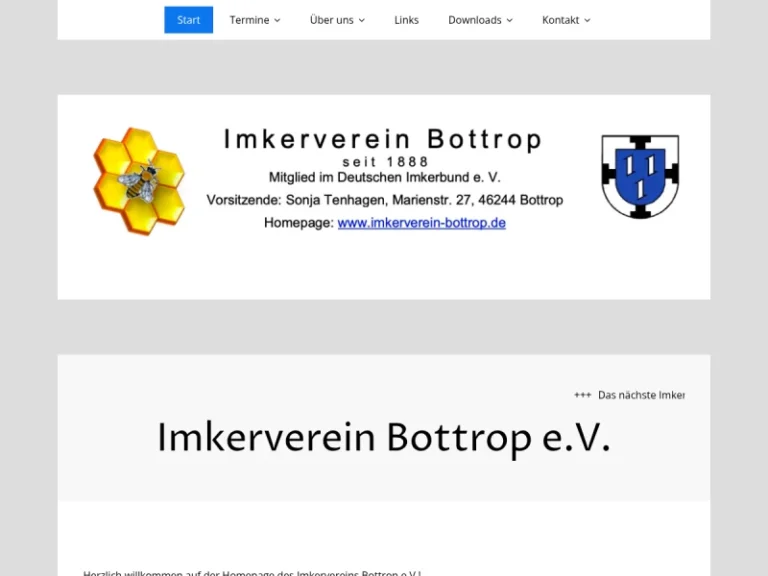Click the 'seit 1888' text
The height and width of the screenshot is (576, 768).
[385, 162]
